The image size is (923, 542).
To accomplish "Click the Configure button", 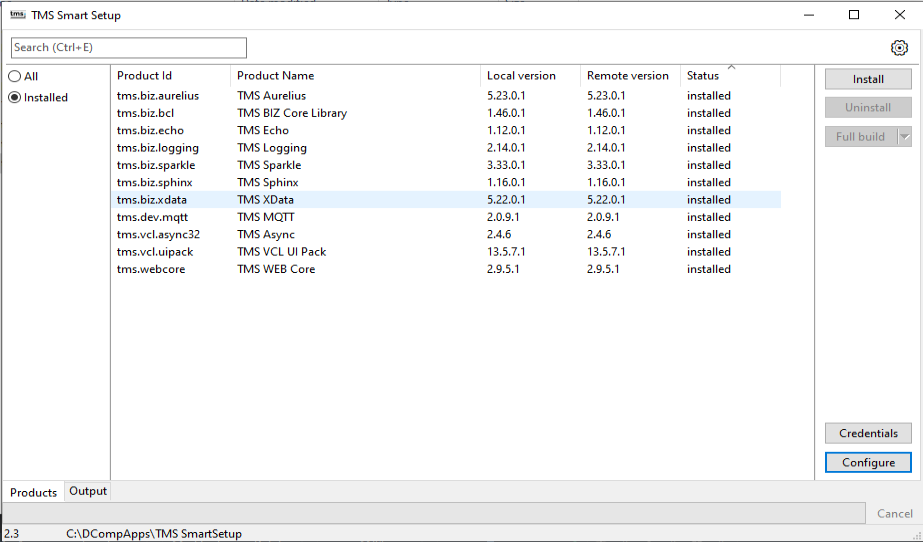I will tap(868, 463).
